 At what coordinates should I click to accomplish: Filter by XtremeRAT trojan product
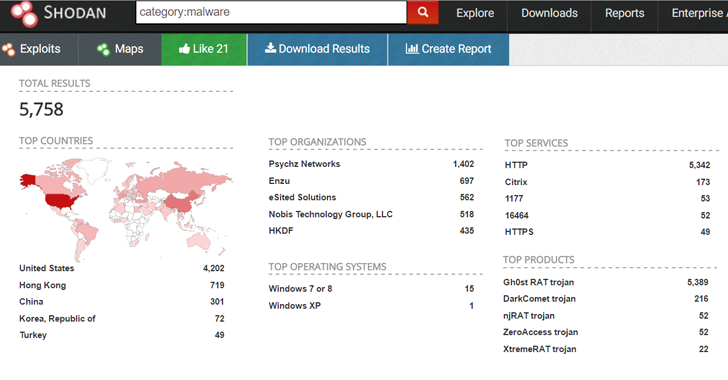pos(540,349)
